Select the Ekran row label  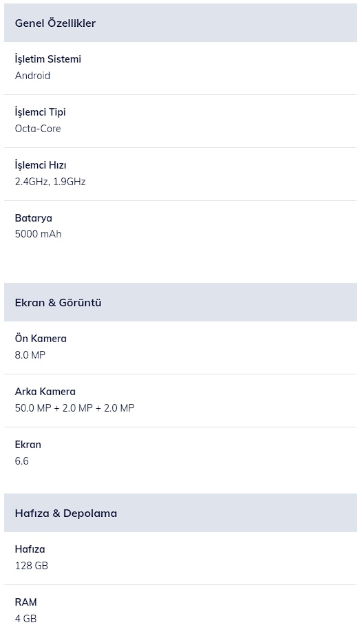click(x=28, y=445)
